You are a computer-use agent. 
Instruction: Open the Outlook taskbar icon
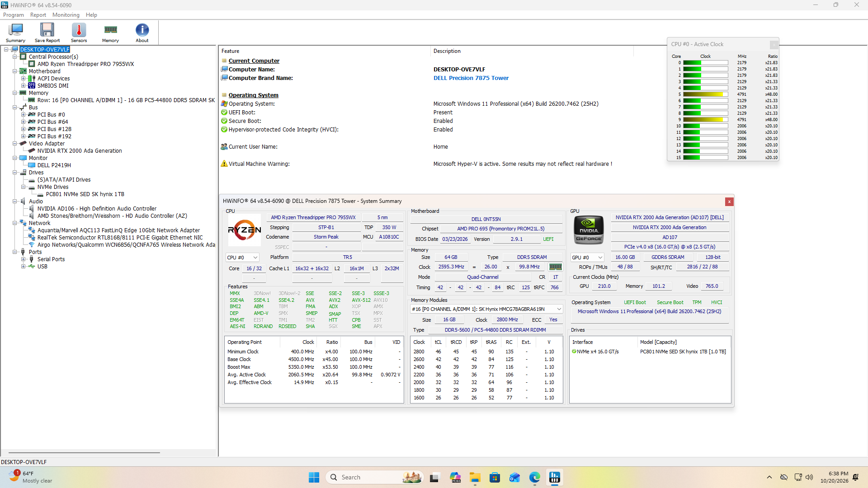(x=514, y=477)
